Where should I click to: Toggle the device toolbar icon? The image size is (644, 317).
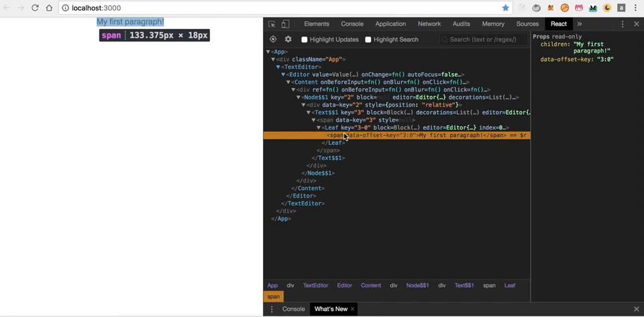(285, 24)
